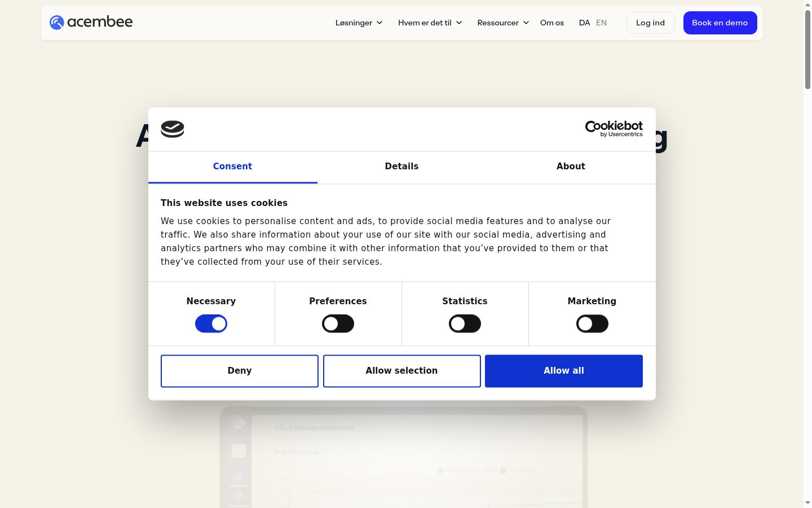Click the Log ind button
This screenshot has height=508, width=812.
click(x=650, y=23)
